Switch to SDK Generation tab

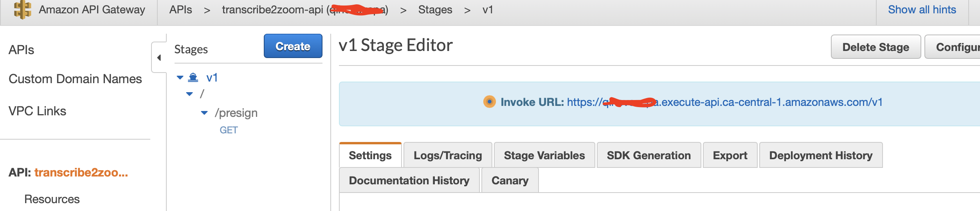(x=649, y=155)
